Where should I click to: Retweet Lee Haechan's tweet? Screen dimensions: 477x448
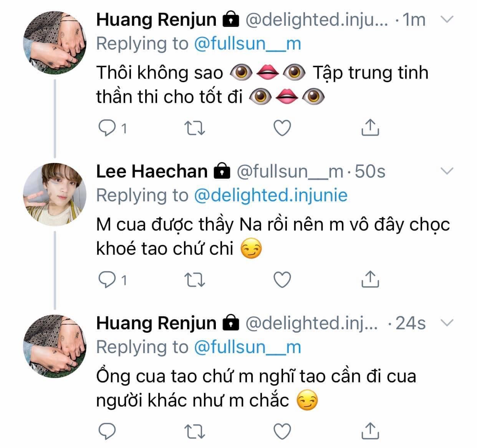click(195, 280)
